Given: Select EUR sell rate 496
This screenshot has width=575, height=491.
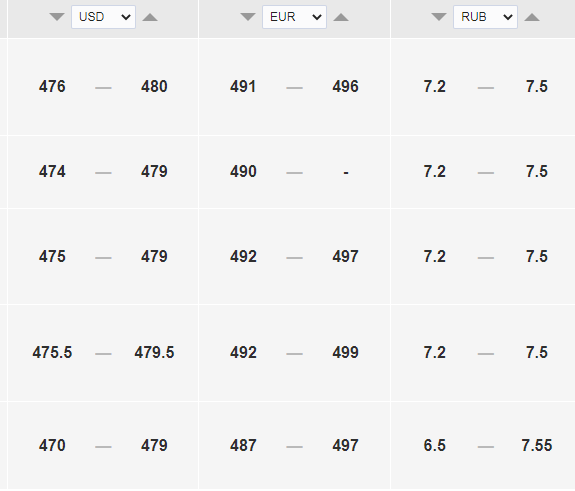Looking at the screenshot, I should tap(345, 87).
